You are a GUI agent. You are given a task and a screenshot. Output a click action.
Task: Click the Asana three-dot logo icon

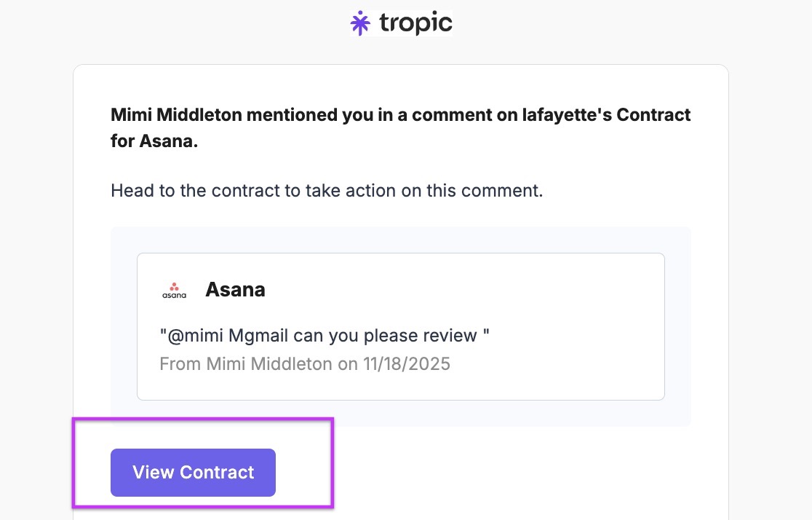click(174, 285)
